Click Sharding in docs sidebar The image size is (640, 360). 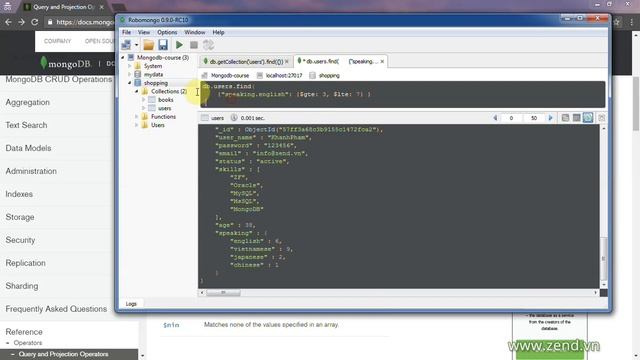22,286
